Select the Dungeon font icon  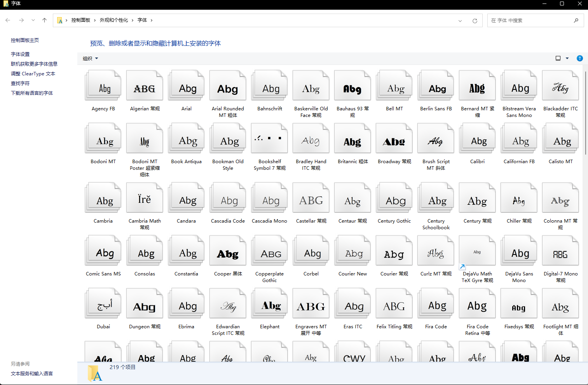(x=145, y=303)
